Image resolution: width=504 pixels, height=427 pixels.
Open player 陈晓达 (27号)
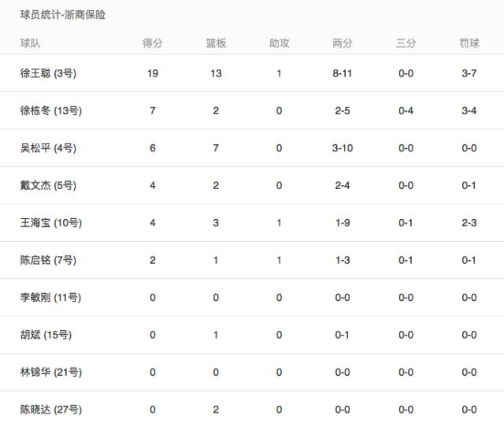(50, 410)
